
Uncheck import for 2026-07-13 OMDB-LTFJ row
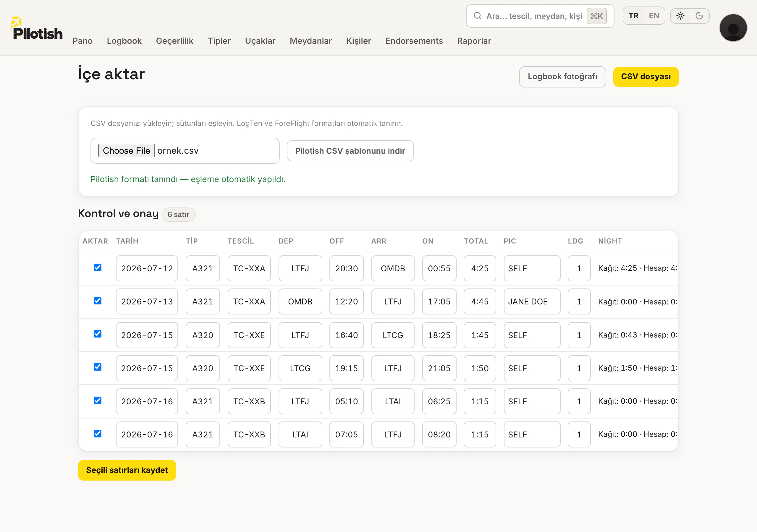(97, 301)
